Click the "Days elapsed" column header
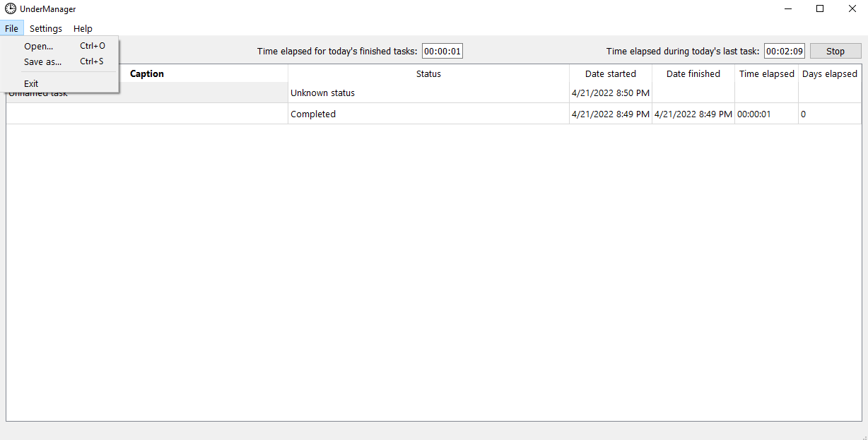The height and width of the screenshot is (440, 868). pyautogui.click(x=830, y=73)
